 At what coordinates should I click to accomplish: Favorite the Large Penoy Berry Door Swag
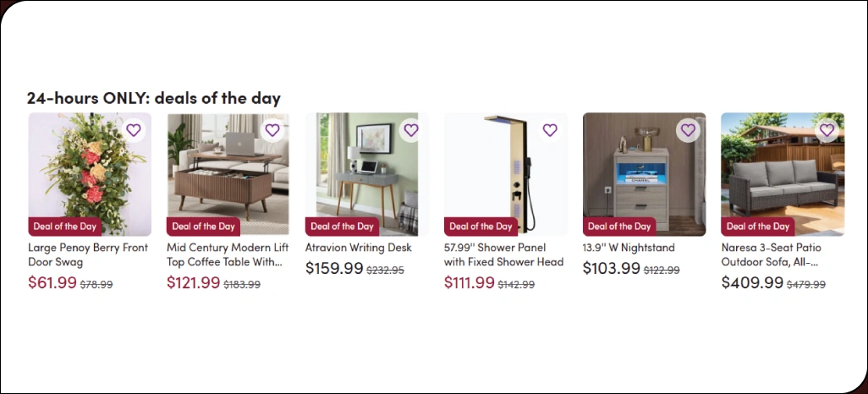click(133, 130)
